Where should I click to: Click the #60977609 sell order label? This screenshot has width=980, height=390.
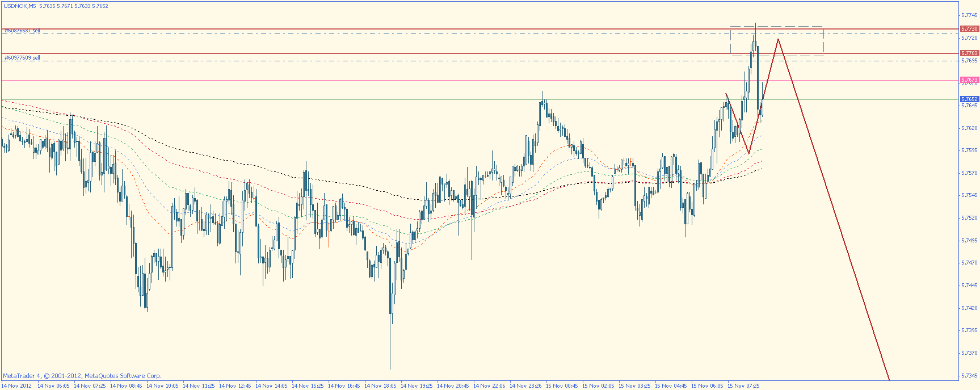pyautogui.click(x=22, y=58)
